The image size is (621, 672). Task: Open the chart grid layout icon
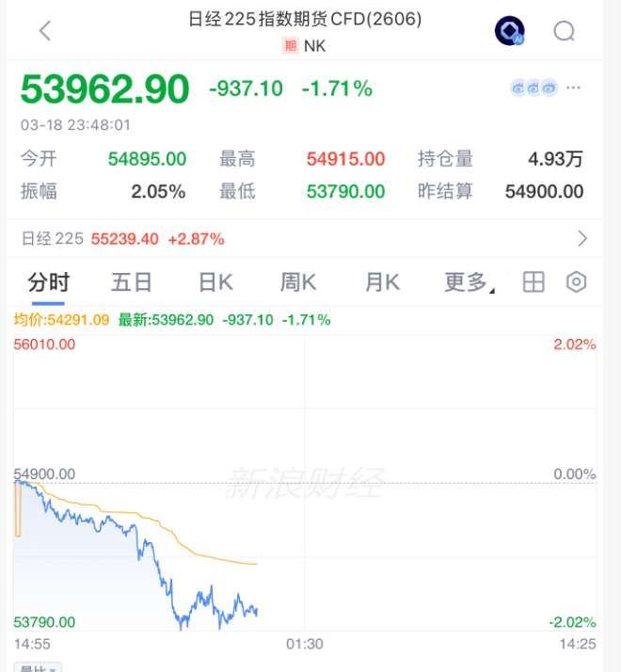coord(533,281)
